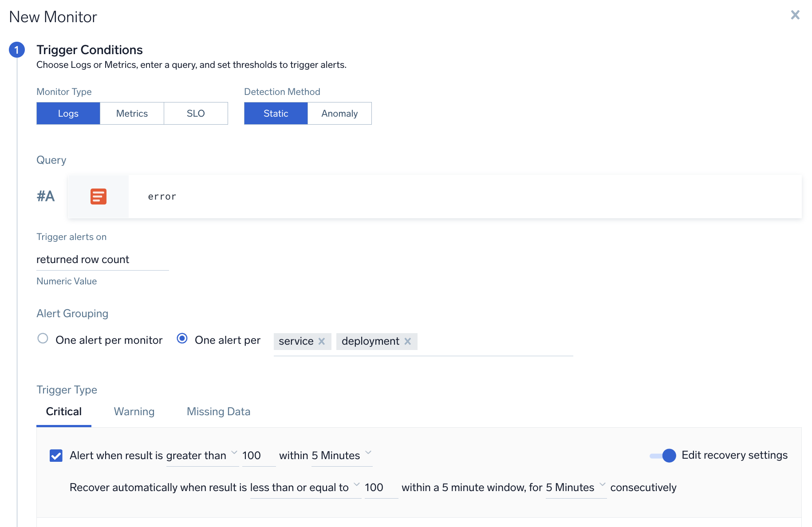This screenshot has width=812, height=527.
Task: Switch to the Missing Data tab
Action: tap(218, 412)
